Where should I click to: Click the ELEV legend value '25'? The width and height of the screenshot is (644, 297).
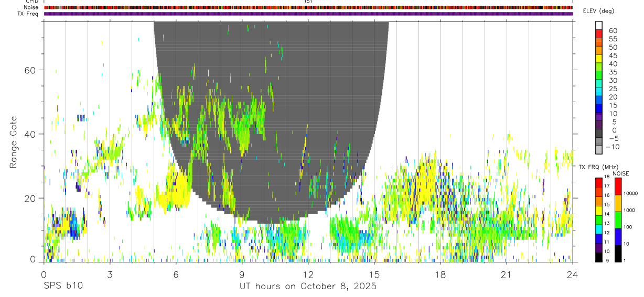click(x=613, y=89)
